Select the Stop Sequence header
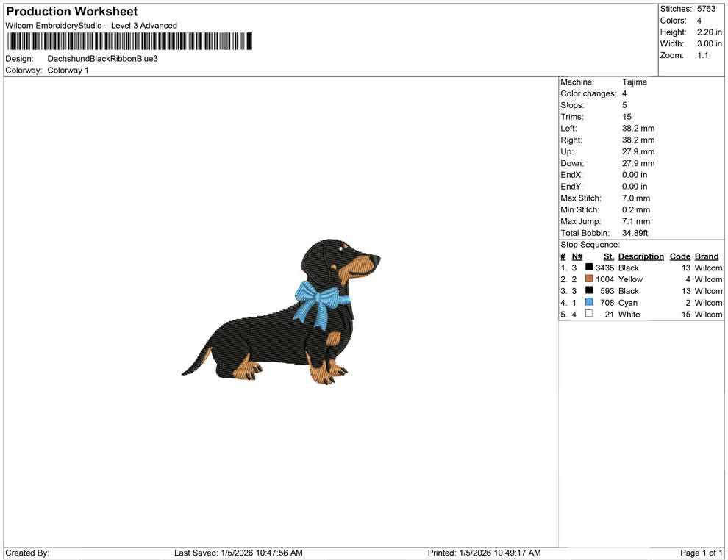 [x=588, y=244]
